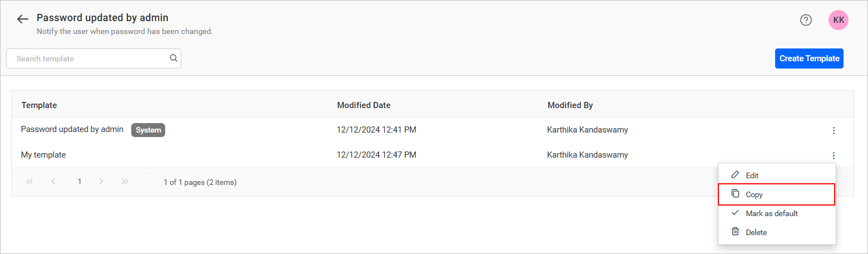Click the back arrow icon
The width and height of the screenshot is (868, 254).
click(x=22, y=19)
